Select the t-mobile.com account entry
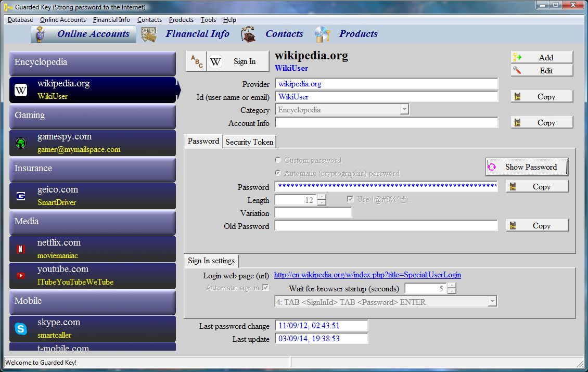Image resolution: width=588 pixels, height=372 pixels. 93,347
